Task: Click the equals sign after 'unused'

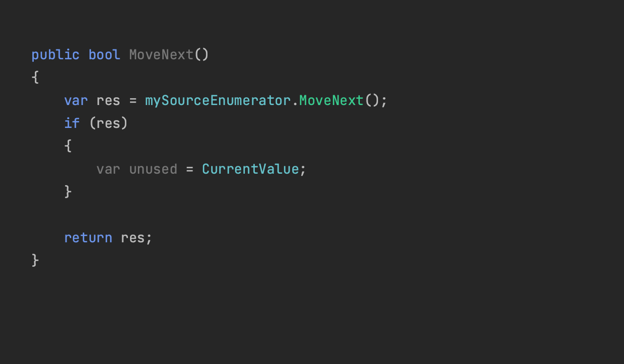Action: [189, 169]
